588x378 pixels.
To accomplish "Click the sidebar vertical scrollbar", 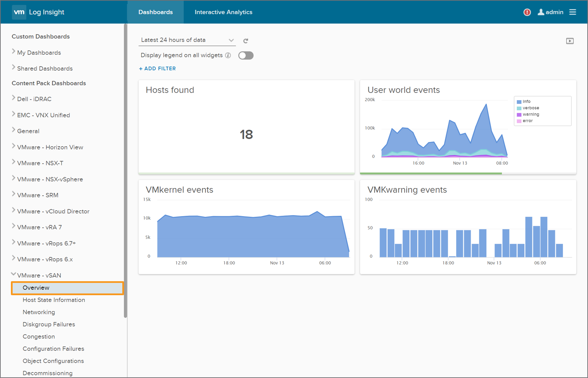I will click(125, 170).
